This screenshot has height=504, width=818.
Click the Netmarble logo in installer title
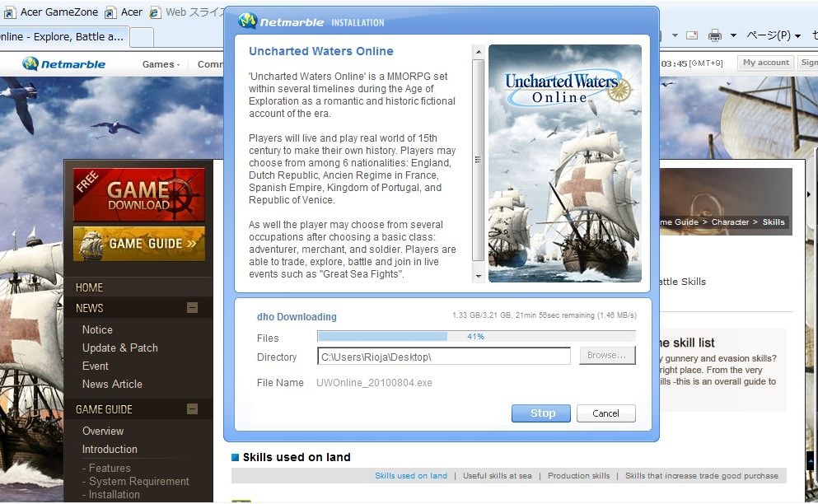(x=283, y=21)
